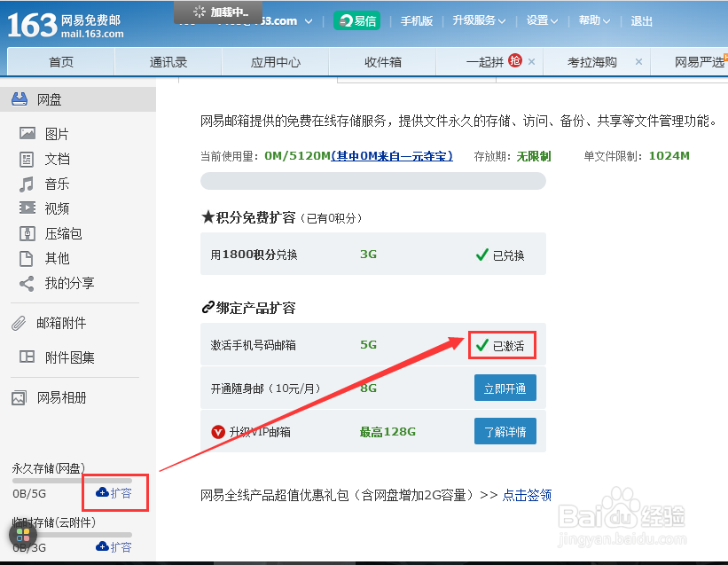Image resolution: width=728 pixels, height=565 pixels.
Task: Open the 音乐 category icon
Action: pos(27,184)
